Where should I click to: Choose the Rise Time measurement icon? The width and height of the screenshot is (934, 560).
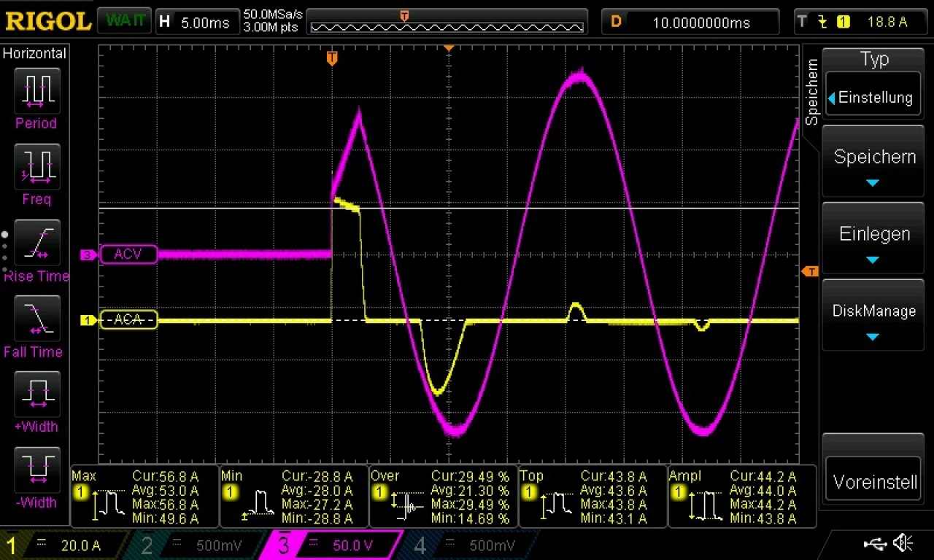[36, 242]
